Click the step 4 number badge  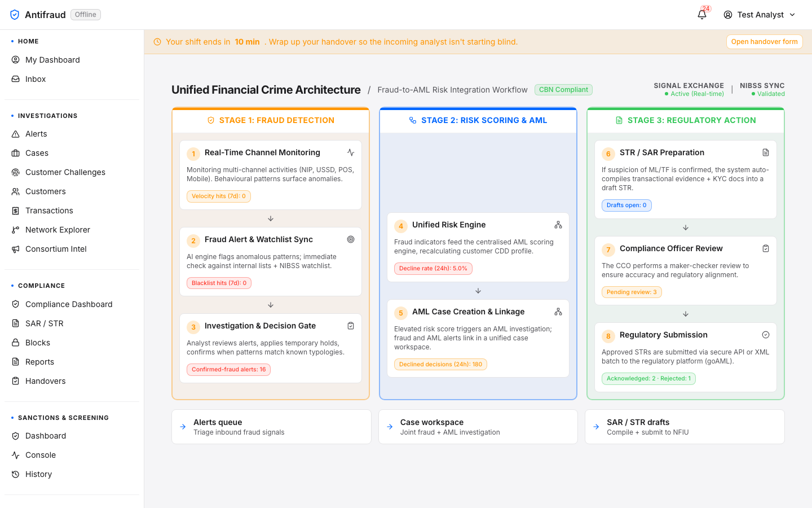coord(401,226)
